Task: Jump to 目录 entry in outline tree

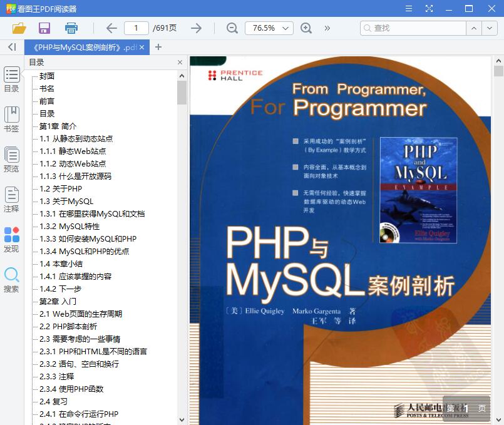Action: coord(47,114)
